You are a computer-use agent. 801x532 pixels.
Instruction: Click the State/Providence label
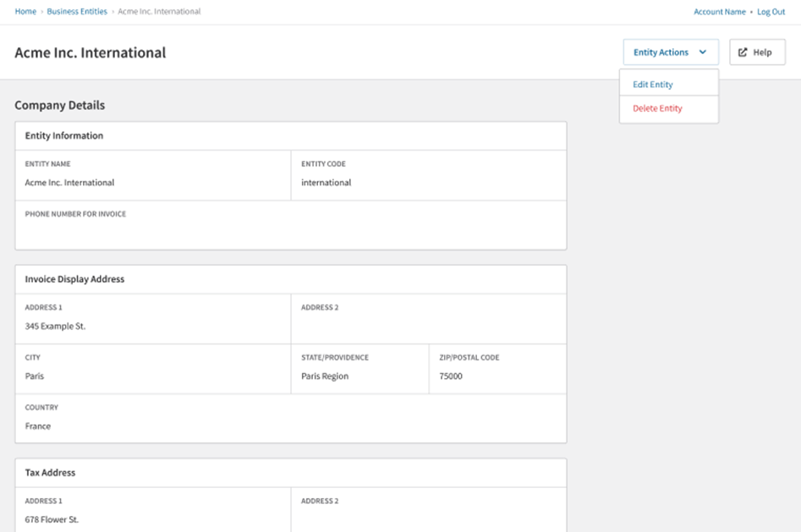click(335, 358)
